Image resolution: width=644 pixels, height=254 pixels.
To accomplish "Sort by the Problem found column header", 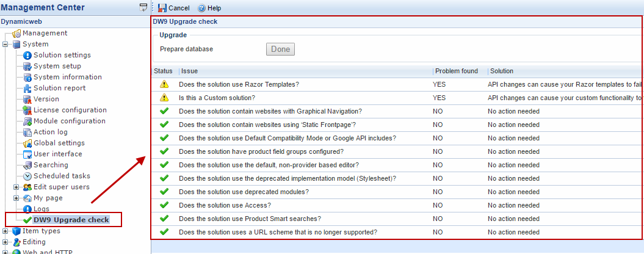I will [456, 71].
